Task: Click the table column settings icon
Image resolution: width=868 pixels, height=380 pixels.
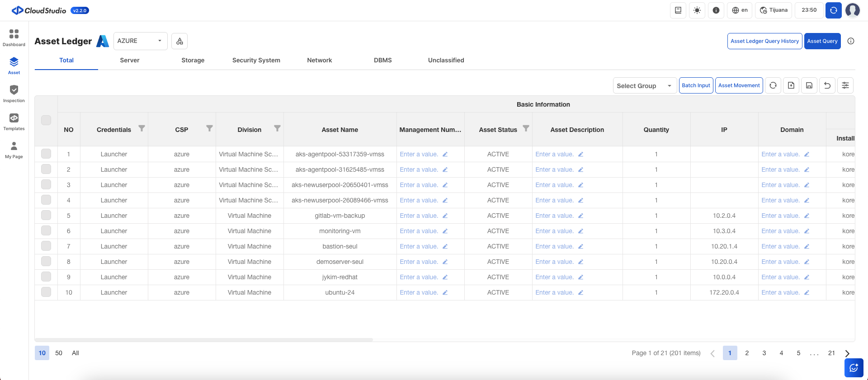Action: (x=845, y=85)
